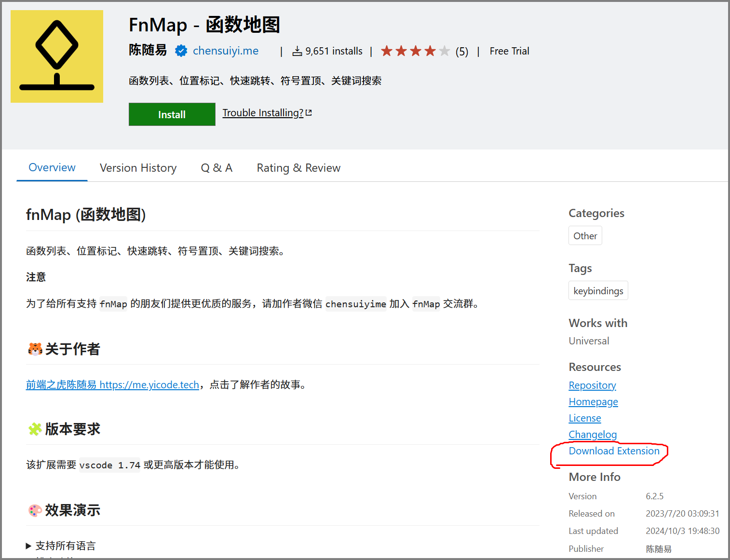Open the Repository resource link
Viewport: 730px width, 560px height.
(593, 385)
